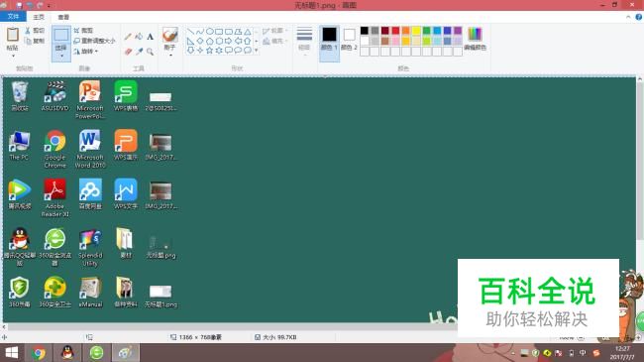Select the Color picker eyedropper tool

pos(139,52)
